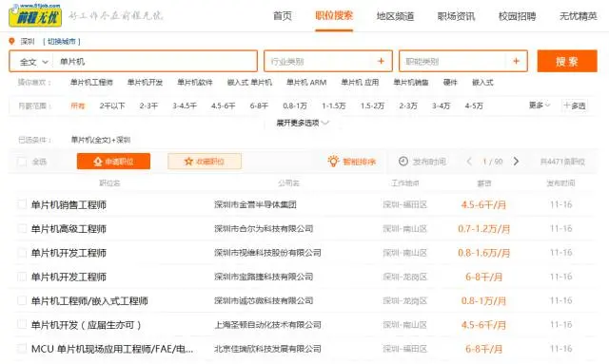Click the keyword input containing 单片机
Viewport: 609px width, 364px height.
[x=155, y=62]
